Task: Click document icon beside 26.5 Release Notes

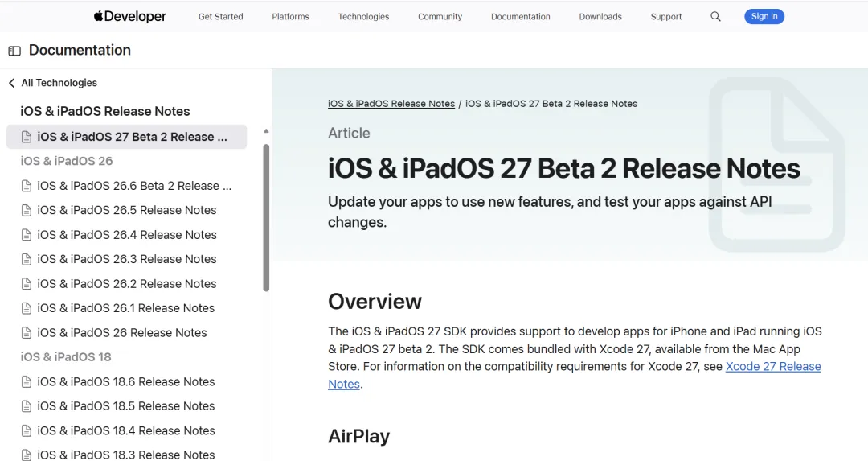Action: tap(26, 211)
